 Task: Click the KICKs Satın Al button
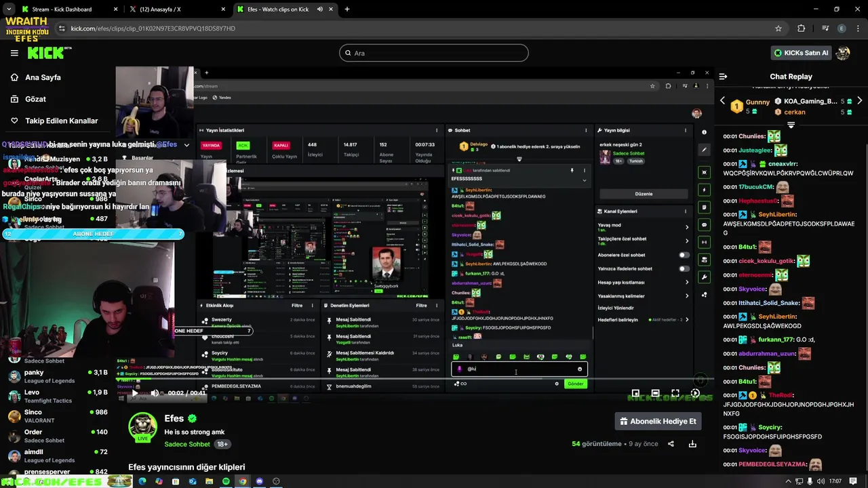(801, 53)
